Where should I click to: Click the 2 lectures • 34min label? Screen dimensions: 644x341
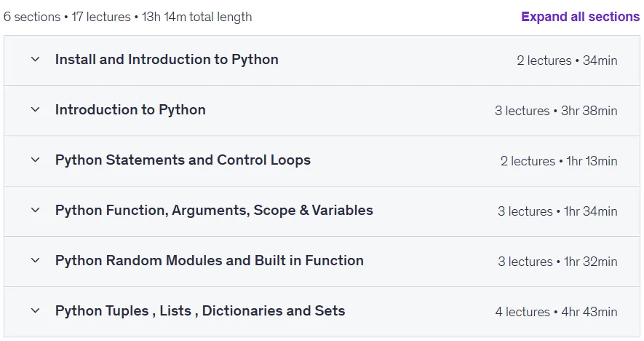(567, 60)
